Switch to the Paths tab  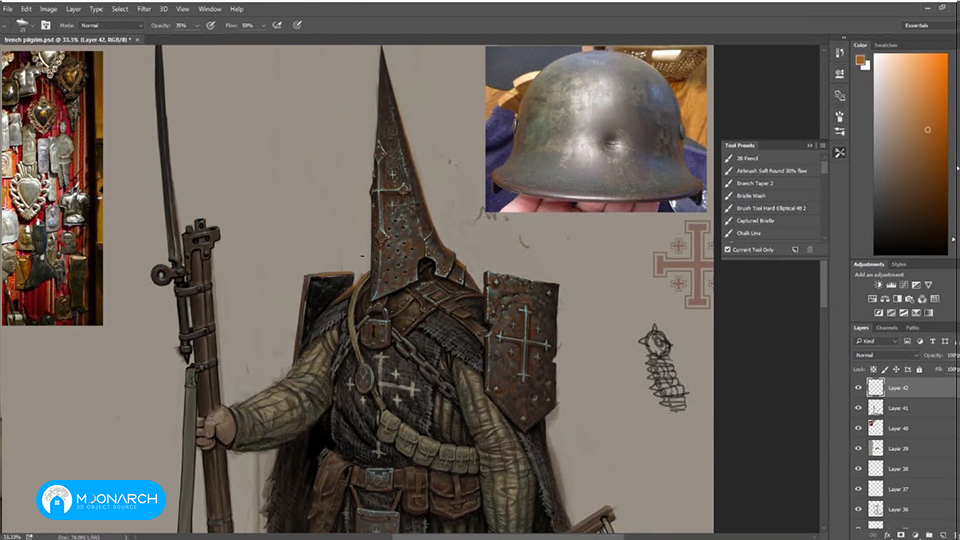pos(912,328)
